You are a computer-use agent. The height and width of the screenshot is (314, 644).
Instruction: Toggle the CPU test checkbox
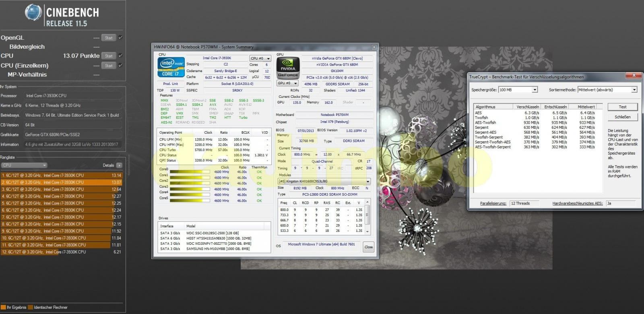click(x=120, y=56)
